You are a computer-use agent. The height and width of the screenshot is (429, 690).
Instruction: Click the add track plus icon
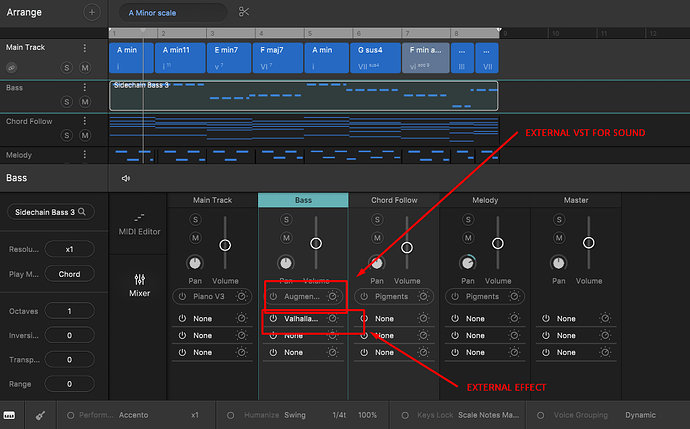click(x=92, y=12)
